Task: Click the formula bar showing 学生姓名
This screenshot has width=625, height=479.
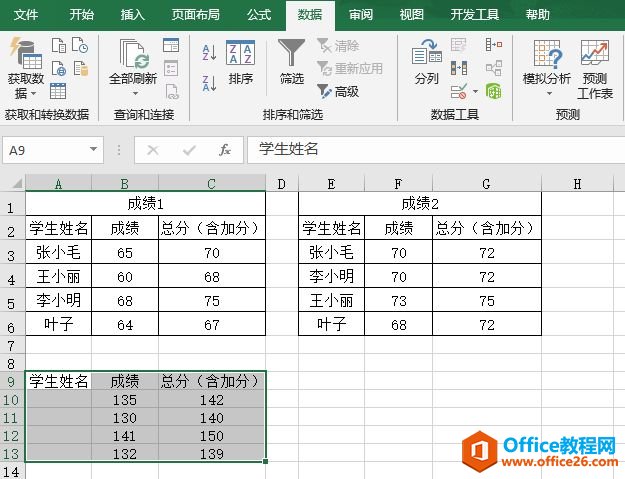Action: (436, 150)
